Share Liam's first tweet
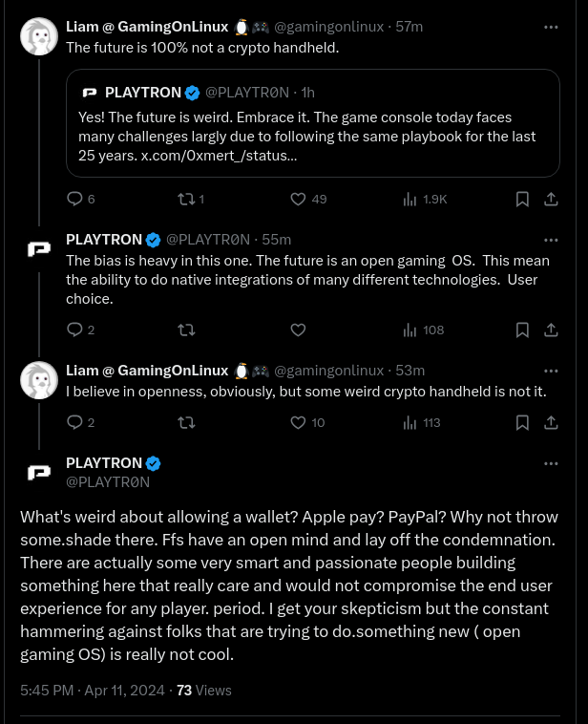 [x=551, y=199]
